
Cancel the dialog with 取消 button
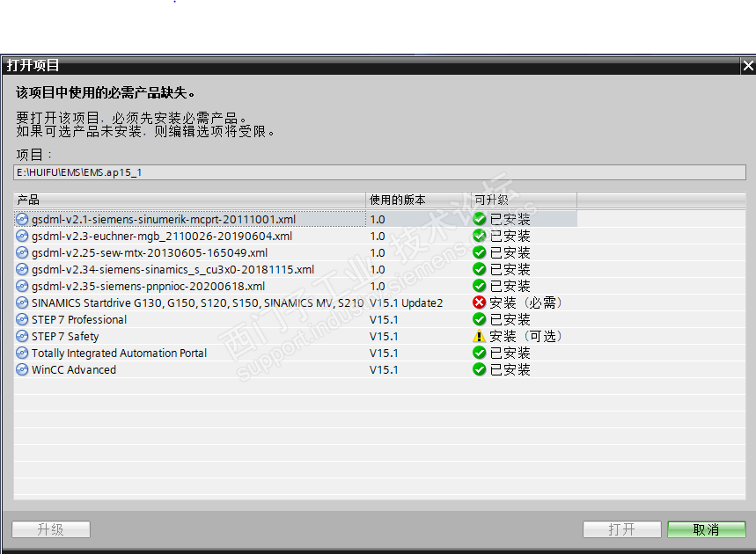[x=707, y=529]
